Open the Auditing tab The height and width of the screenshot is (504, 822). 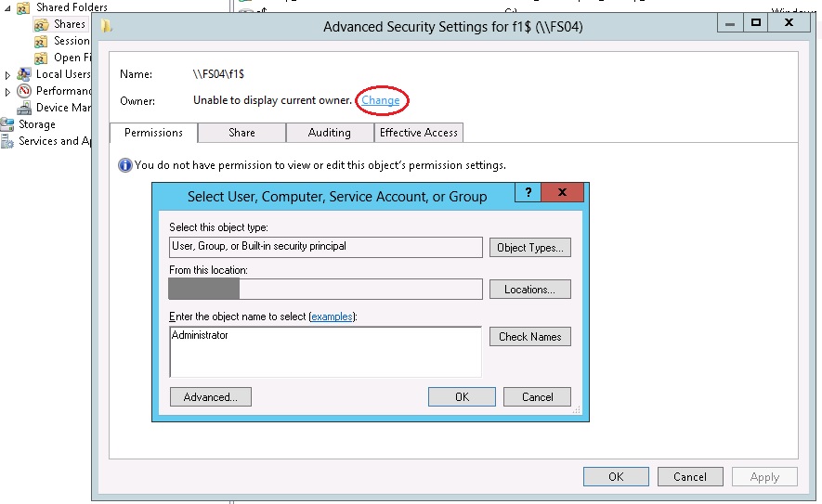[x=329, y=133]
